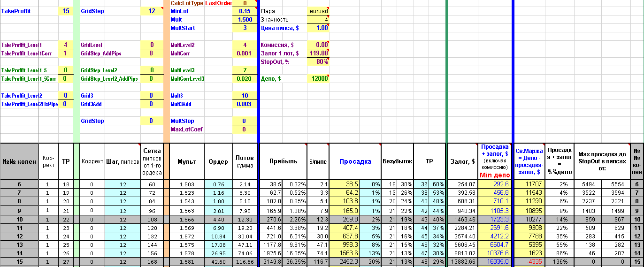Click the negative free margin cell -4335
644x267 pixels.
click(529, 261)
